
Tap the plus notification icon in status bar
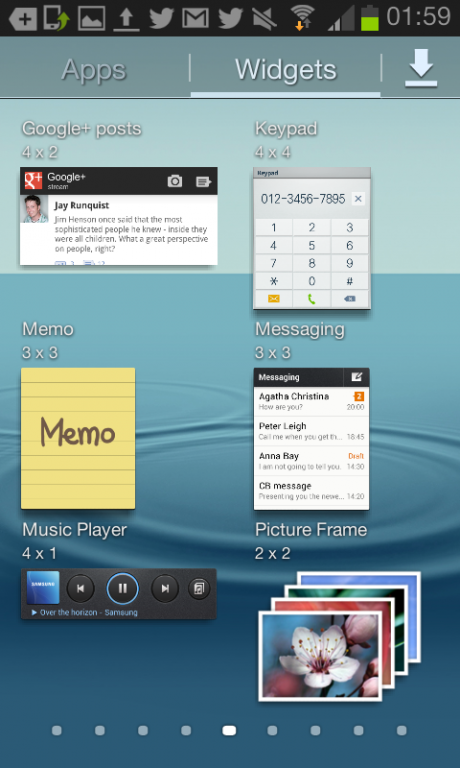coord(23,19)
